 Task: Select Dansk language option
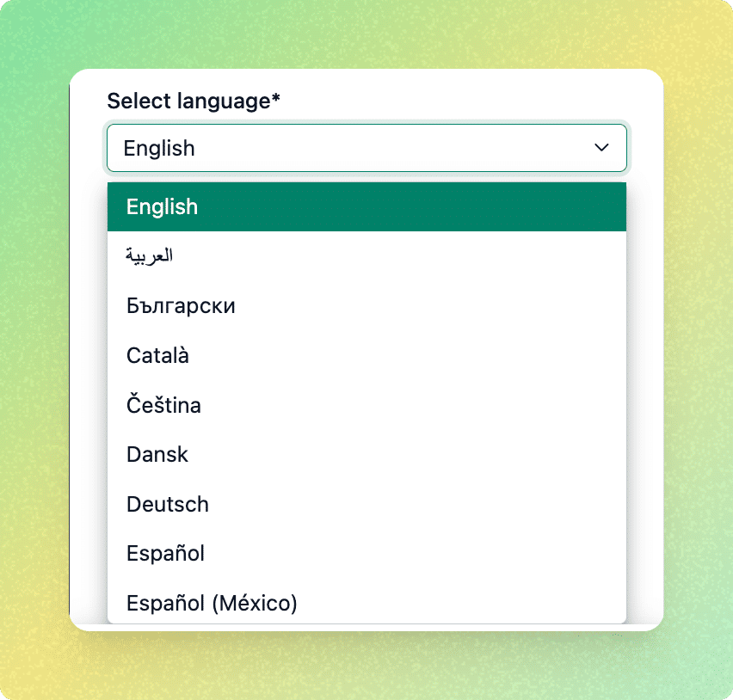click(157, 454)
